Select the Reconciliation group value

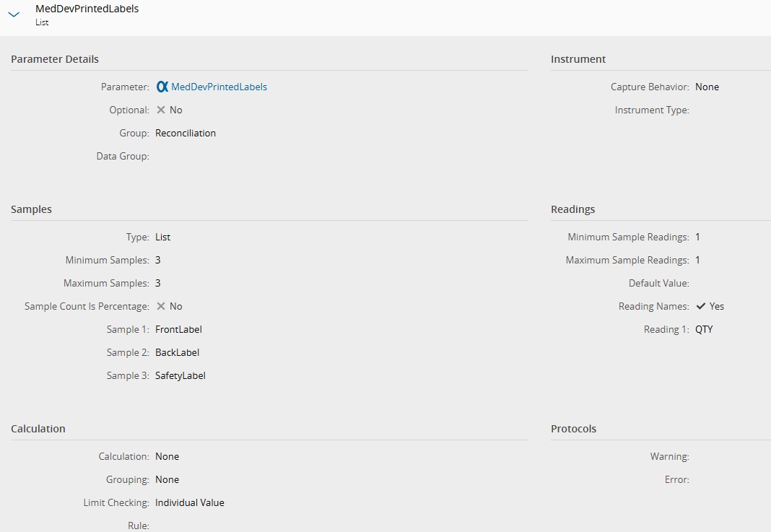click(186, 133)
